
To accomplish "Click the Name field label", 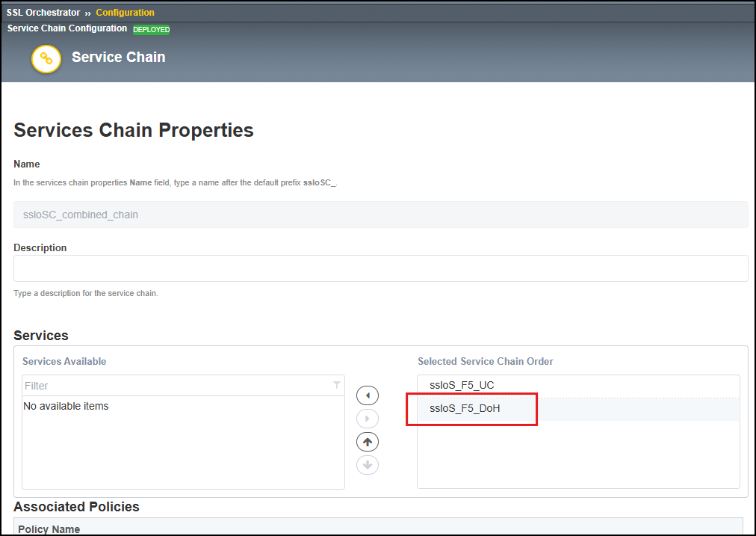I will coord(26,164).
